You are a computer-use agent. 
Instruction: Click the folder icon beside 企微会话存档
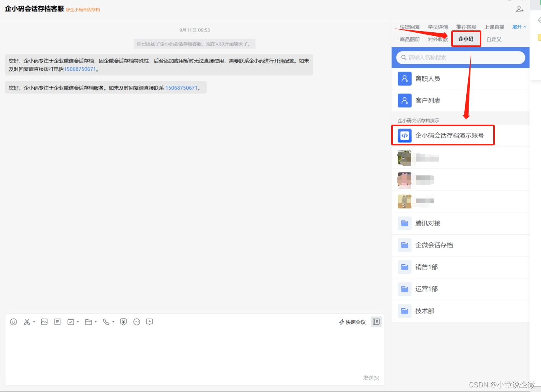click(x=404, y=245)
